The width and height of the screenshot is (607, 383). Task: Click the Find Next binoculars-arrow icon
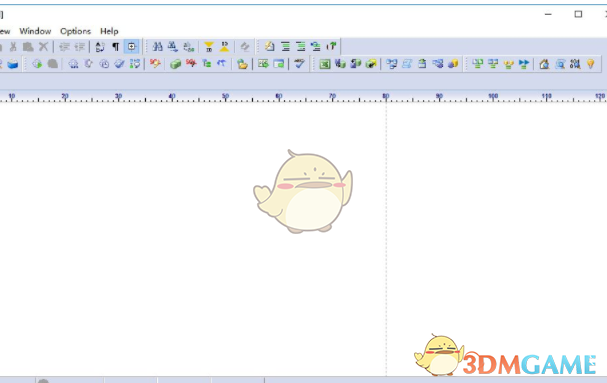point(173,47)
